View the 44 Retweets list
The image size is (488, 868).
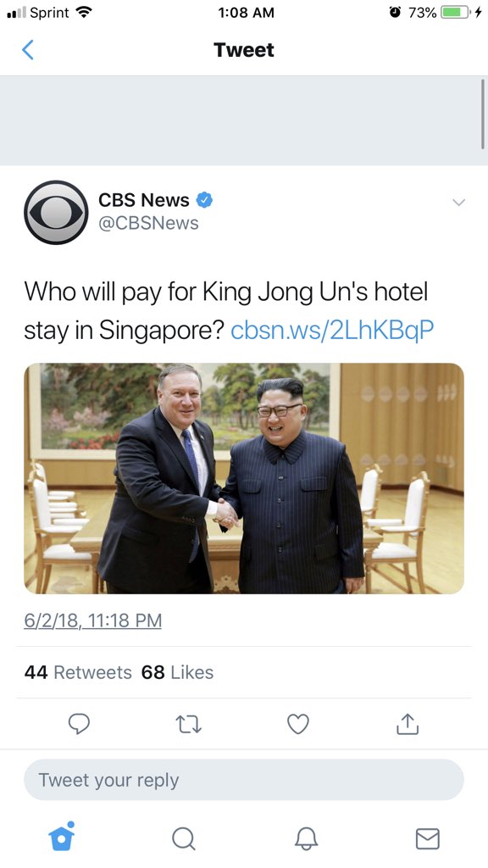[78, 672]
